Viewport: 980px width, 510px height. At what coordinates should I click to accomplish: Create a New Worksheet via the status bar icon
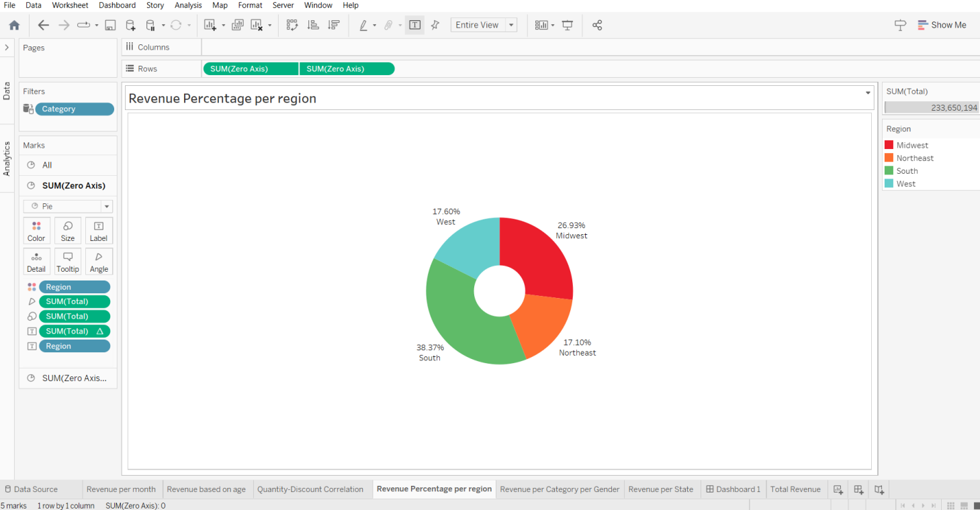tap(838, 489)
